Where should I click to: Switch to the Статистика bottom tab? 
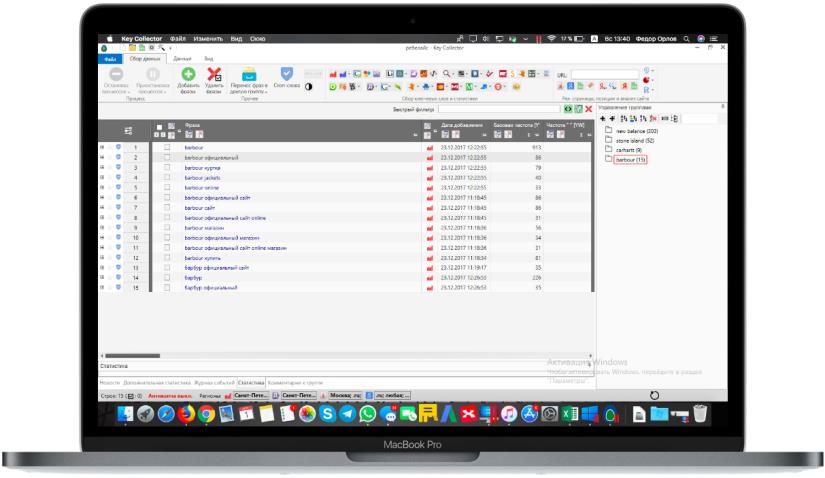[251, 383]
